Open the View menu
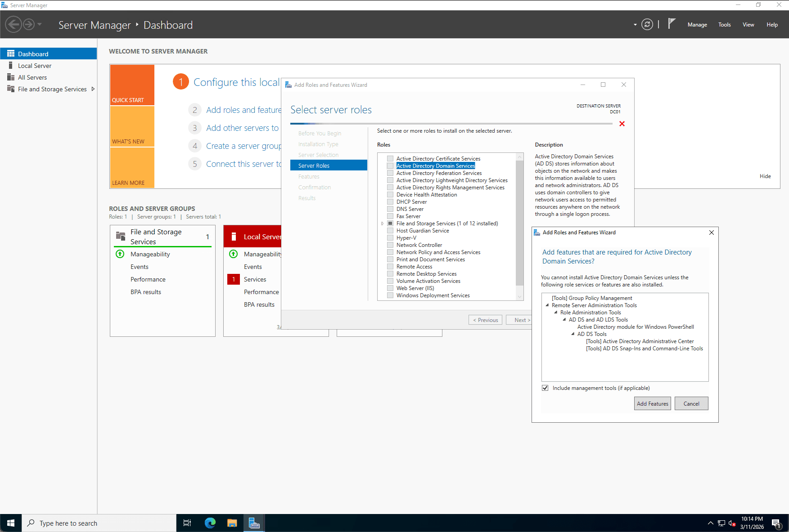 (x=748, y=25)
